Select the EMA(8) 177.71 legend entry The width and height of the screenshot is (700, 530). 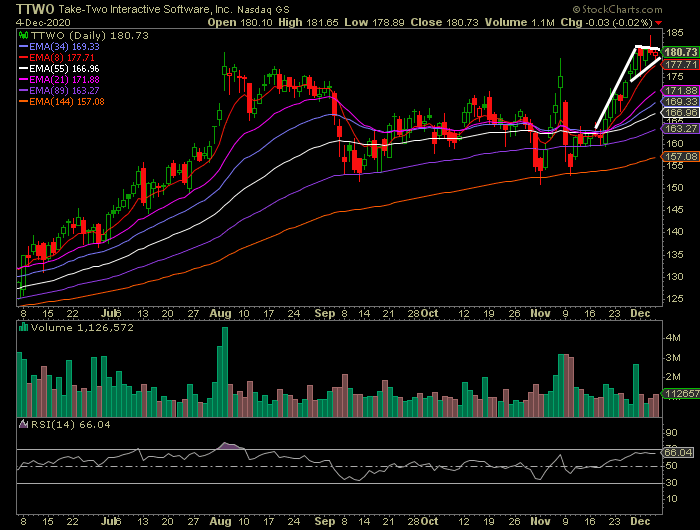(x=57, y=58)
